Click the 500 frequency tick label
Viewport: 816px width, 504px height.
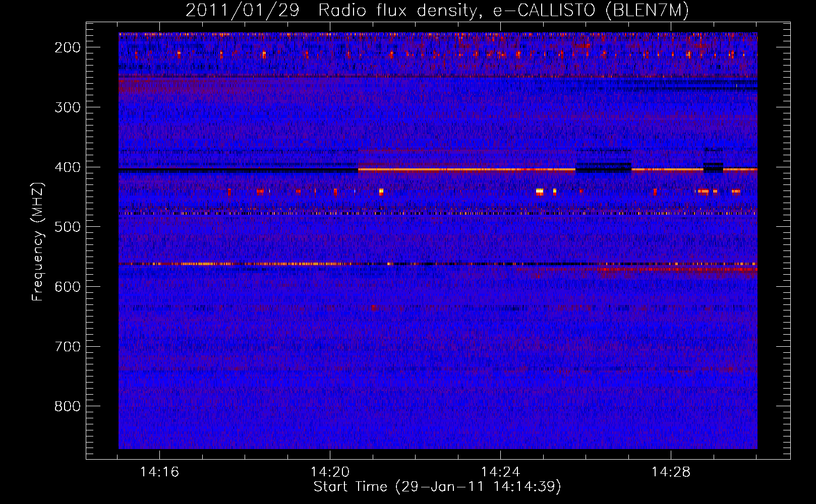pos(68,227)
